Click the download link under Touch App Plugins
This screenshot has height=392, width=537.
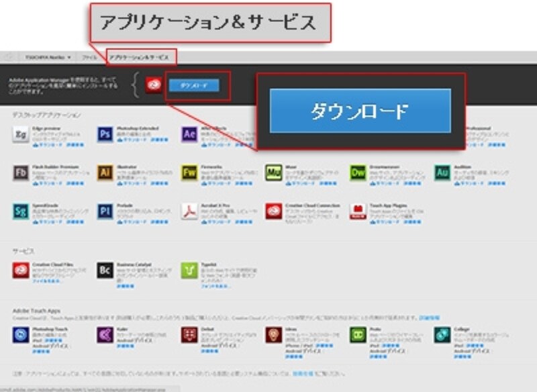(x=385, y=222)
